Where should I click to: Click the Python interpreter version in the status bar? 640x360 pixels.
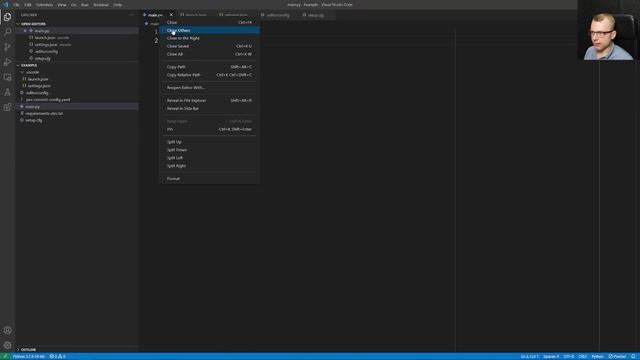29,356
